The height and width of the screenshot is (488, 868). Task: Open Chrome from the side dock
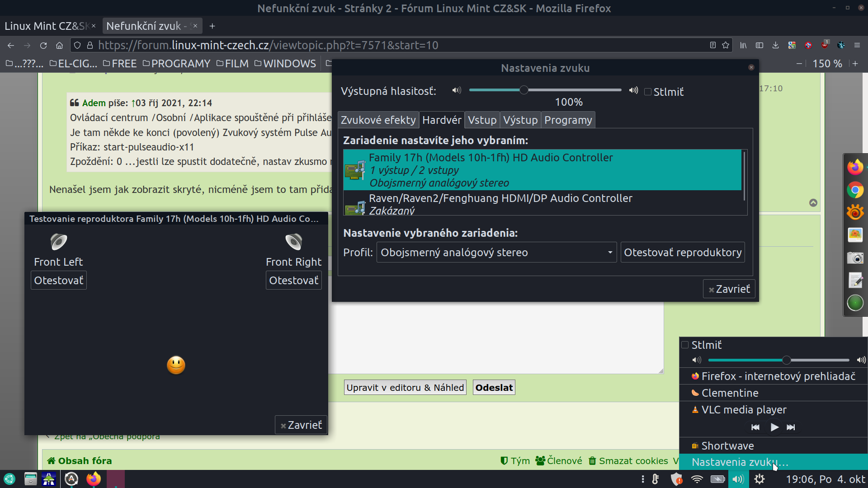click(x=855, y=190)
